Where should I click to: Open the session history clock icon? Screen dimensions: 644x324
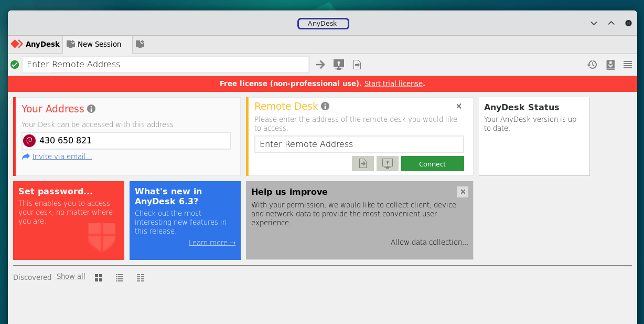(x=592, y=65)
